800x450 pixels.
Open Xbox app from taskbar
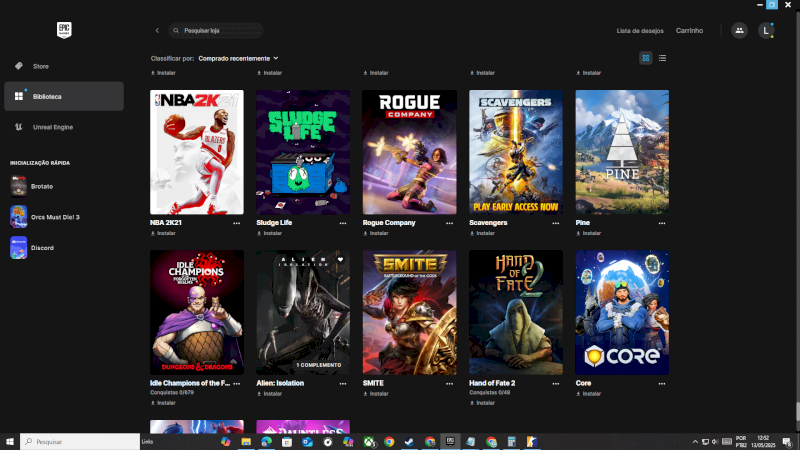(369, 441)
